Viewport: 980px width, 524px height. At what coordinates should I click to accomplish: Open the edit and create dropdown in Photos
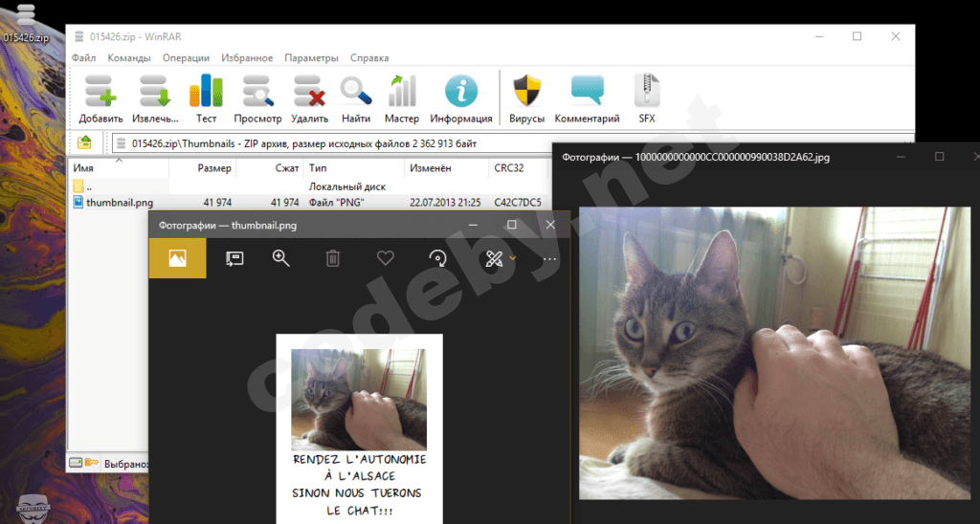[501, 258]
